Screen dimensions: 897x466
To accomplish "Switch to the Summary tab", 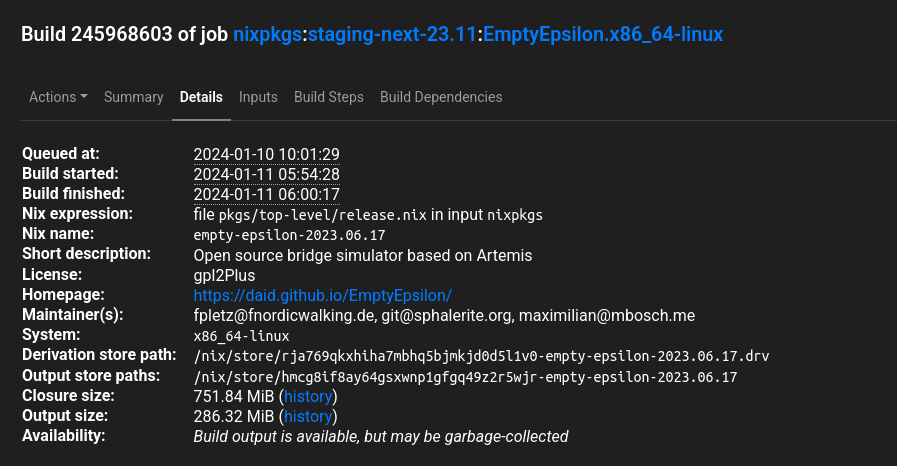I will point(133,97).
